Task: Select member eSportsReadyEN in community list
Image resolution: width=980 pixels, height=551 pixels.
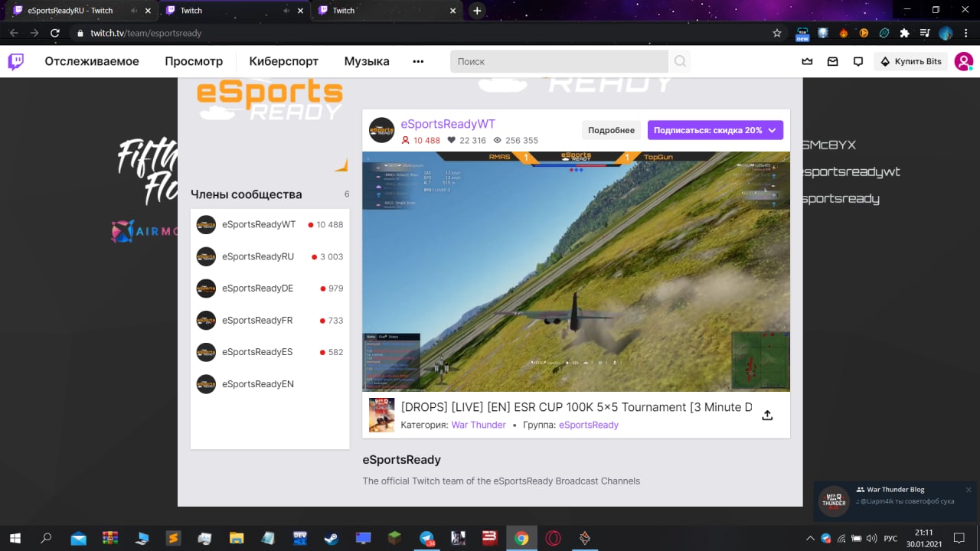Action: [269, 384]
